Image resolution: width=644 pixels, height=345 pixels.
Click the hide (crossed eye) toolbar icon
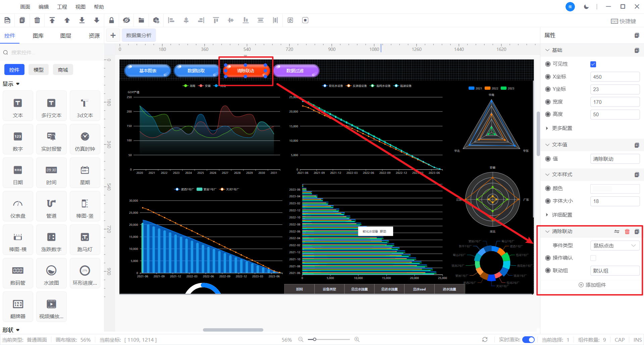(126, 20)
